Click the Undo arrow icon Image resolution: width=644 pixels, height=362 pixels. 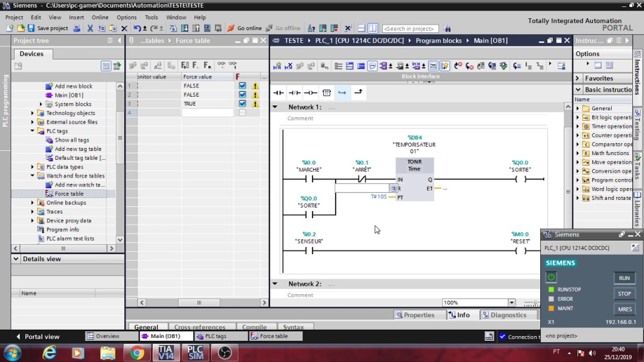click(x=137, y=28)
